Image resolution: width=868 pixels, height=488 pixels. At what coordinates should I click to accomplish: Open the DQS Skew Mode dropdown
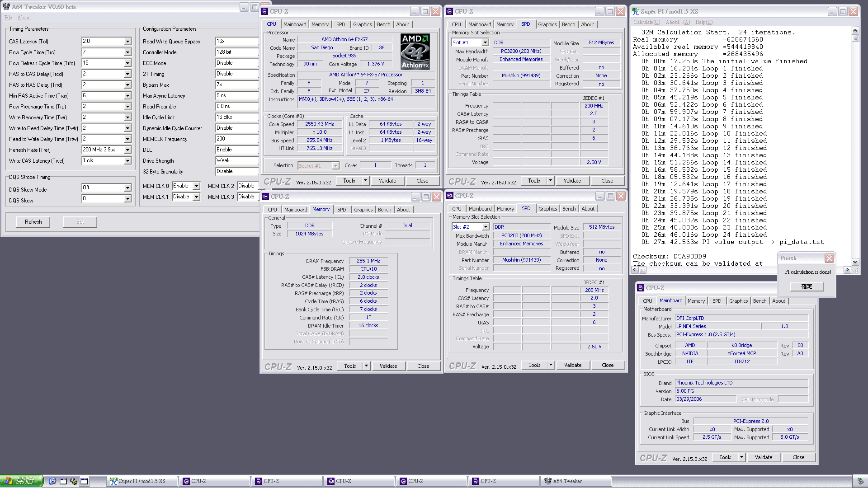pyautogui.click(x=127, y=188)
